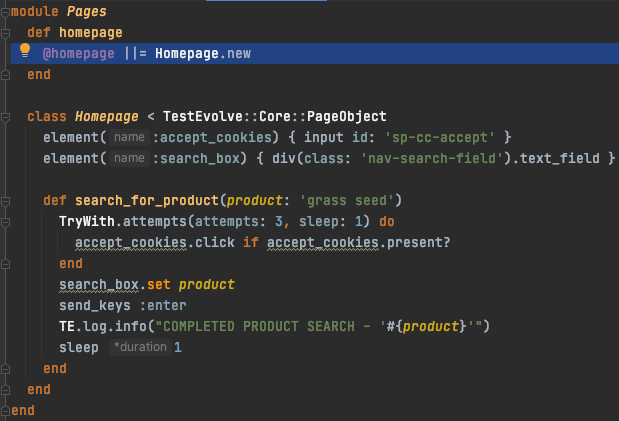Click 'Homepage' in 'Homepage.new'
619x421 pixels.
point(186,54)
